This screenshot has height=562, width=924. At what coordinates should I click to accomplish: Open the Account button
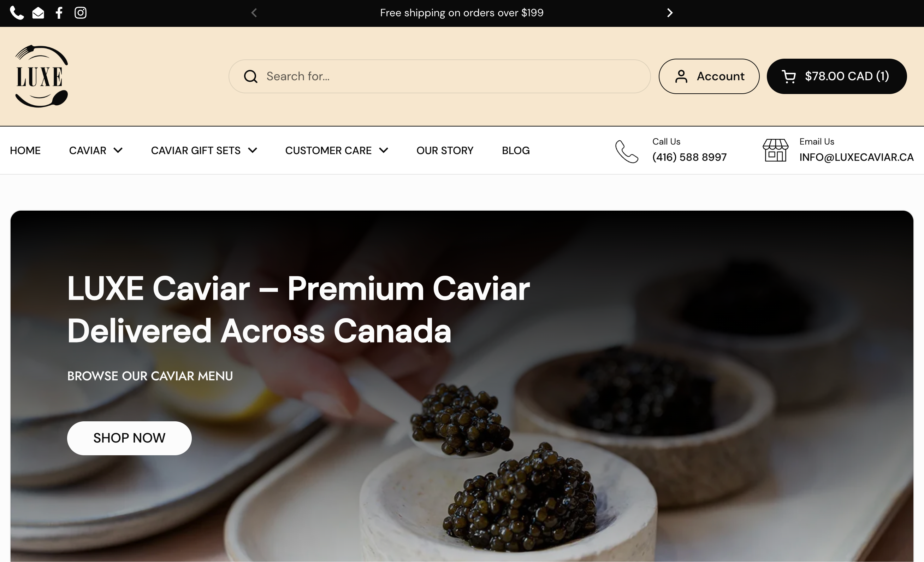click(709, 76)
